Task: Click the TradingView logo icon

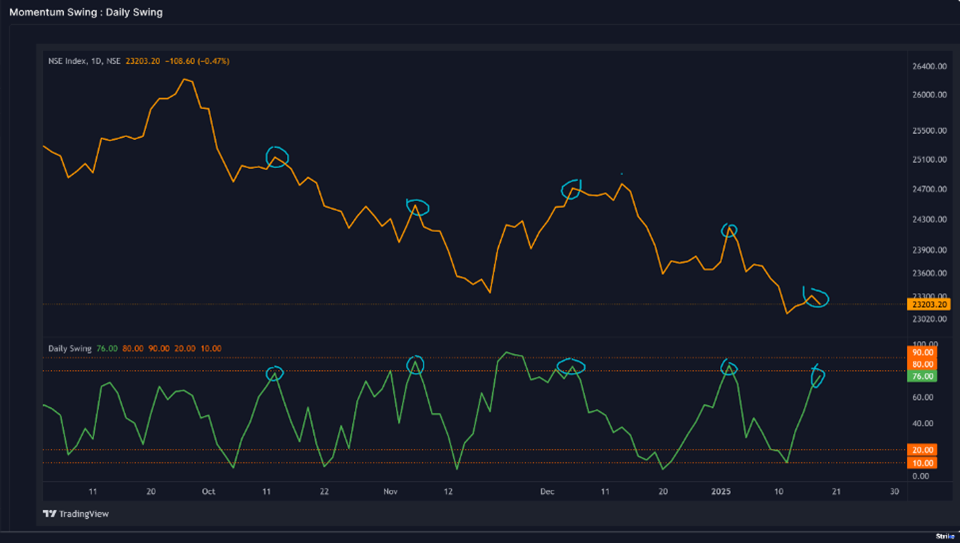Action: (50, 514)
